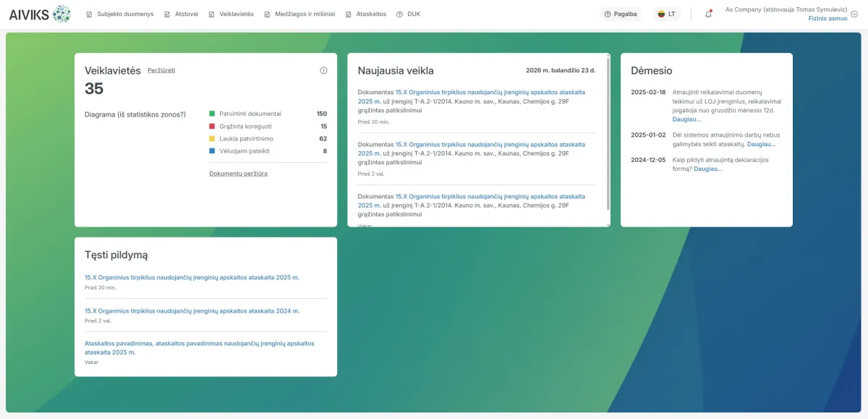Click the info icon in Veiklavietės card
Image resolution: width=868 pixels, height=419 pixels.
click(323, 70)
